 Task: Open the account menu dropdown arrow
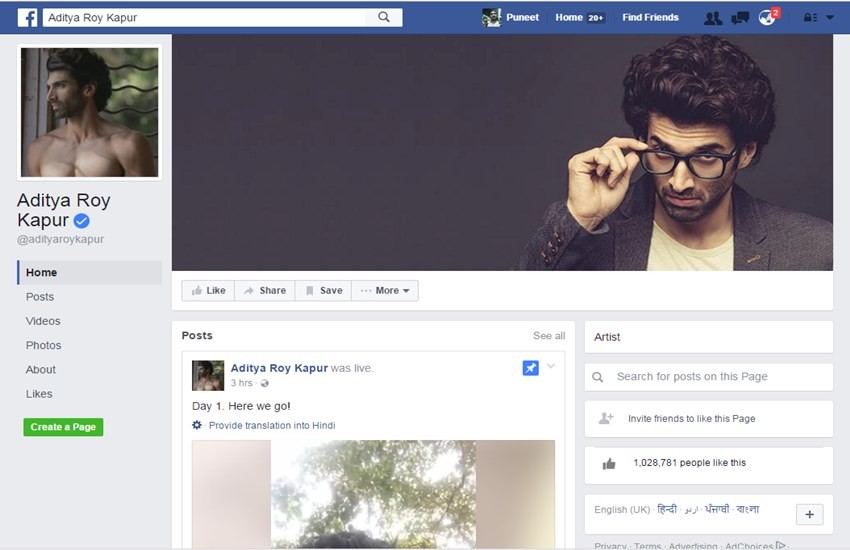(830, 18)
